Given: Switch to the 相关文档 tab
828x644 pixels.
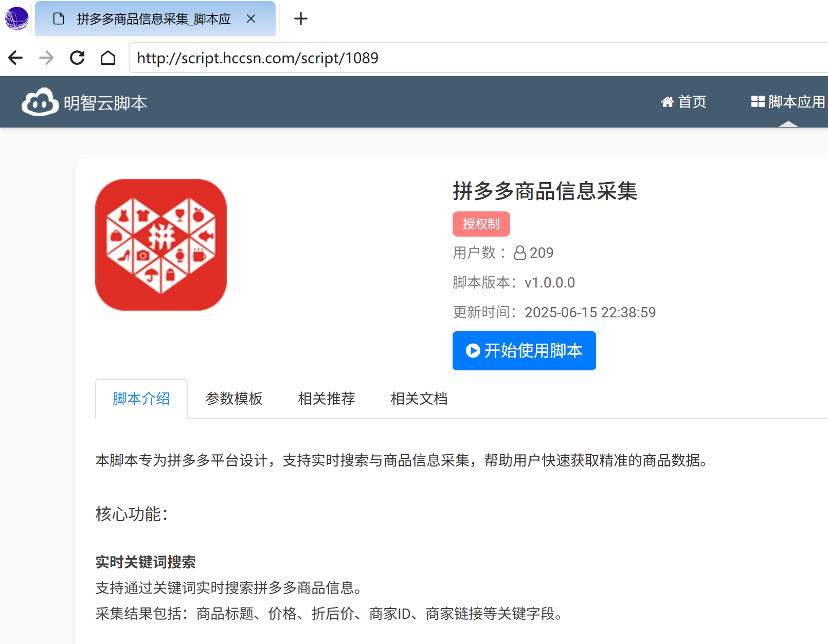Looking at the screenshot, I should (419, 399).
